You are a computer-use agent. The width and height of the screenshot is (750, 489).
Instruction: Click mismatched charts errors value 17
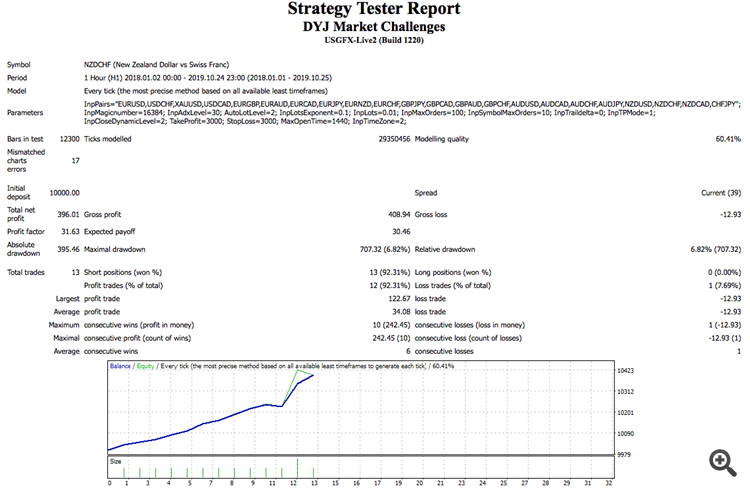point(76,160)
